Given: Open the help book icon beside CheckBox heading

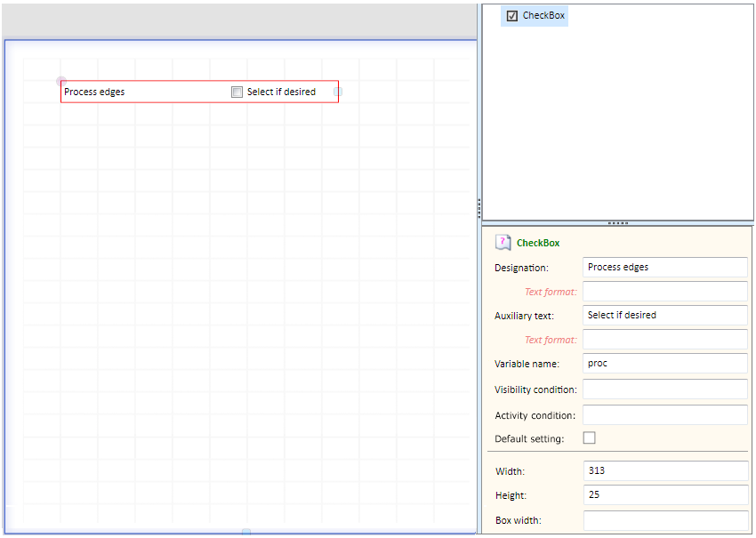Looking at the screenshot, I should [x=503, y=242].
